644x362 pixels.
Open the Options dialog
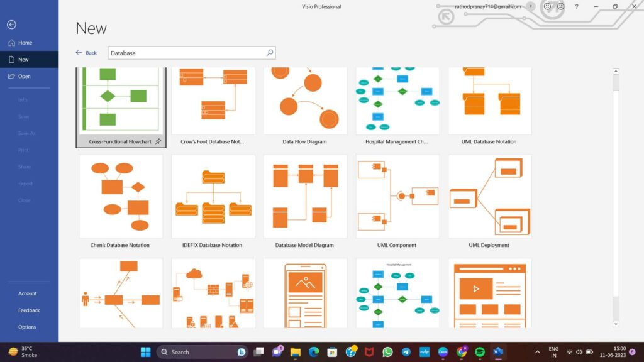[x=27, y=327]
